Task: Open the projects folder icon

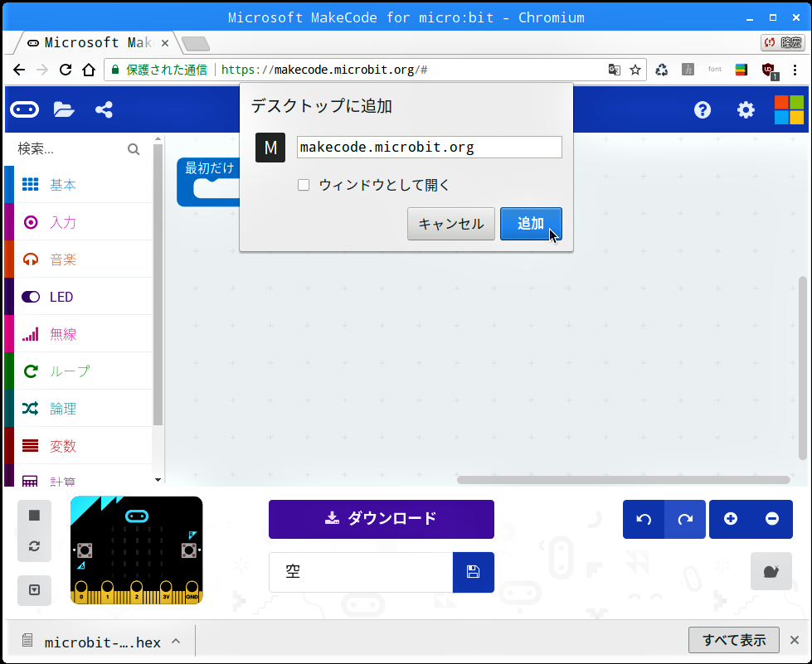Action: coord(64,109)
